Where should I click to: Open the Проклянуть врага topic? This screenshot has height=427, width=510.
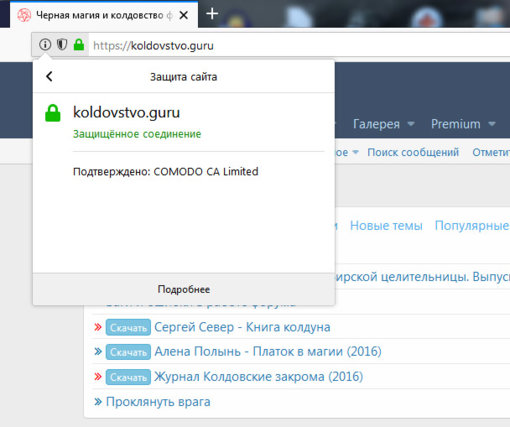(x=158, y=402)
